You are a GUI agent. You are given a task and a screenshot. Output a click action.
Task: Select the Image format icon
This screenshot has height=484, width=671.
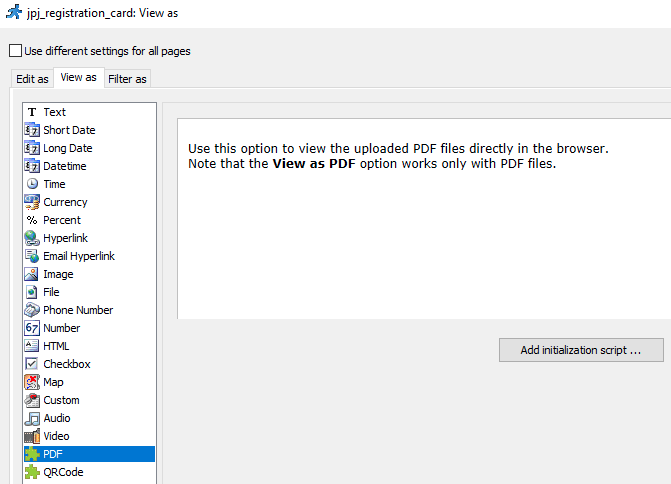(32, 274)
